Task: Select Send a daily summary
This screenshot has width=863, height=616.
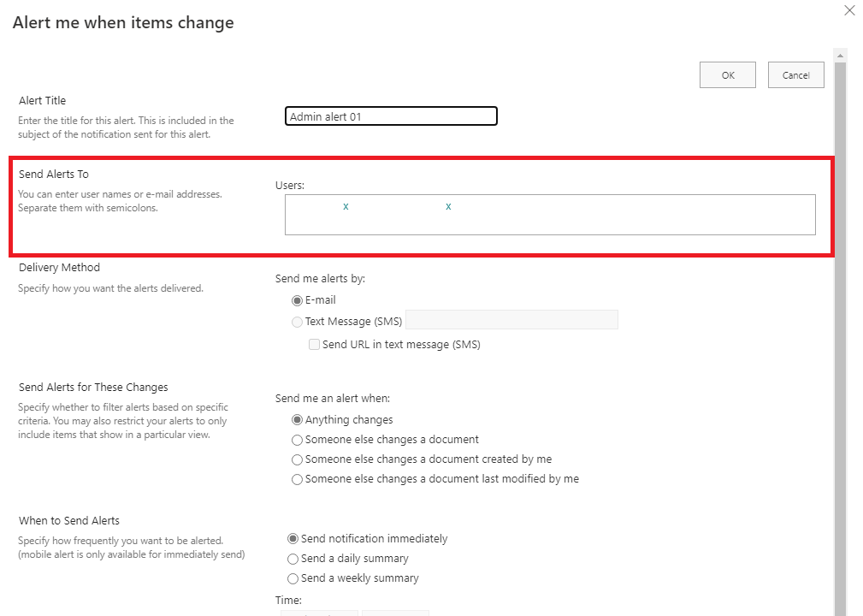Action: click(x=293, y=559)
